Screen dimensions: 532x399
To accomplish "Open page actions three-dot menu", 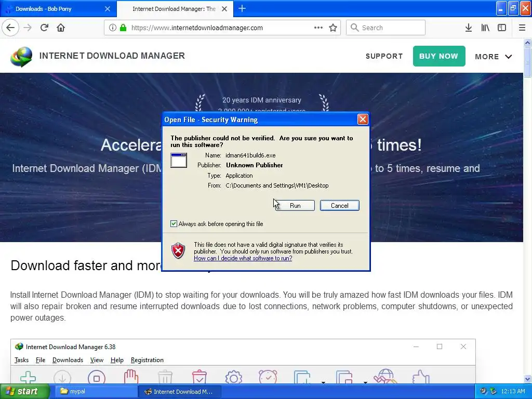I will click(x=318, y=28).
